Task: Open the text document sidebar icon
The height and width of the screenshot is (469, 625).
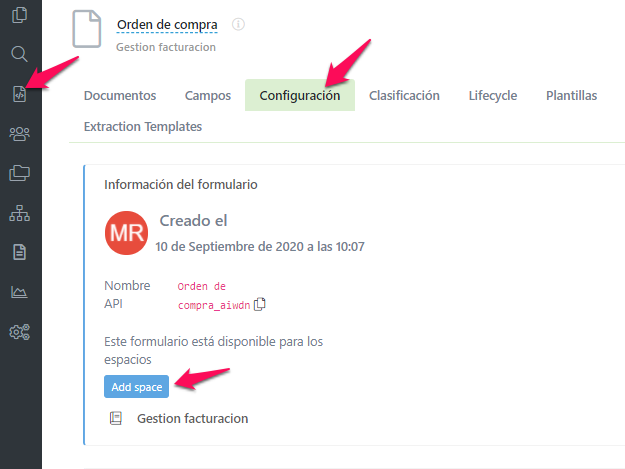Action: 19,252
